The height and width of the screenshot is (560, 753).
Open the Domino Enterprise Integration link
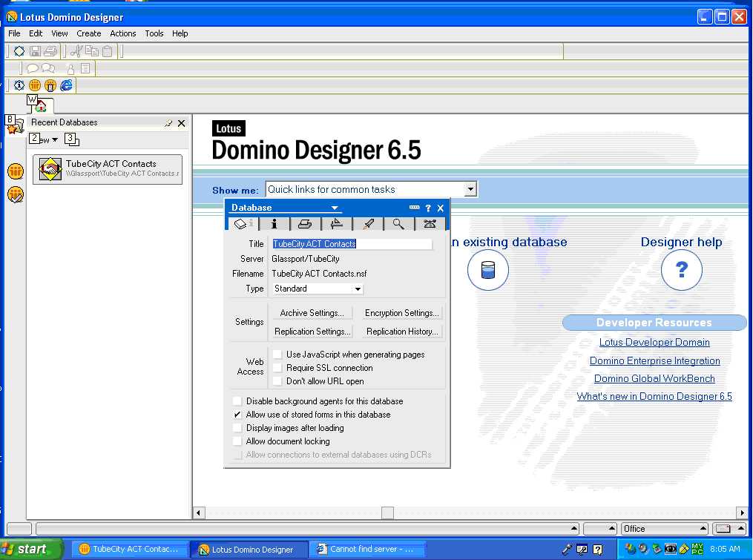tap(654, 360)
